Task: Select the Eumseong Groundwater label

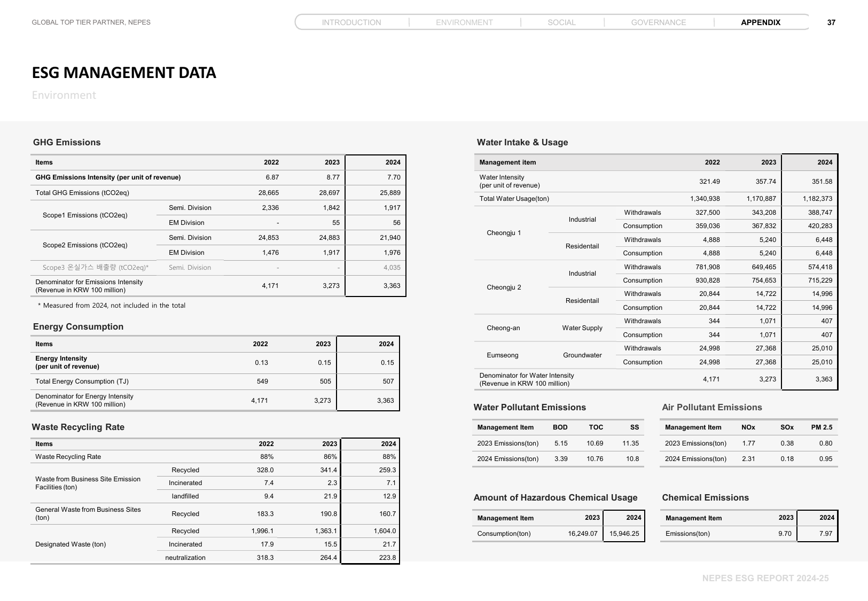Action: tap(582, 355)
